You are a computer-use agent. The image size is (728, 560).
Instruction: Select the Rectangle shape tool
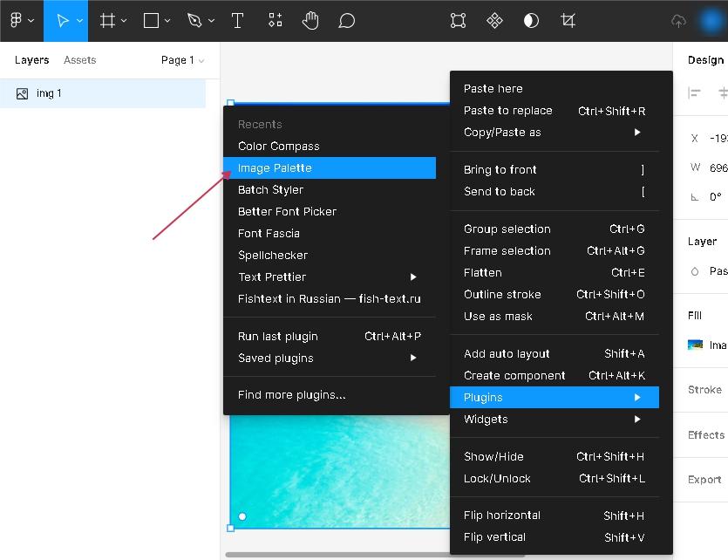pos(151,21)
